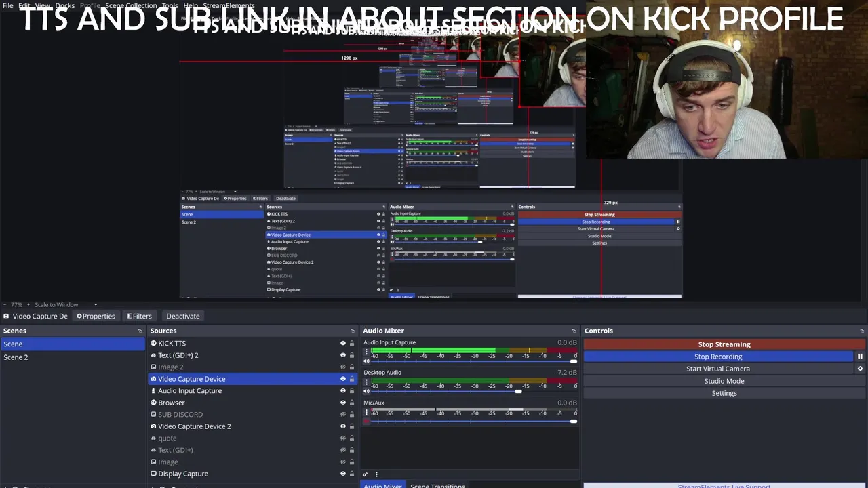The image size is (868, 488).
Task: Adjust the Audio Input Capture volume slider
Action: (473, 361)
